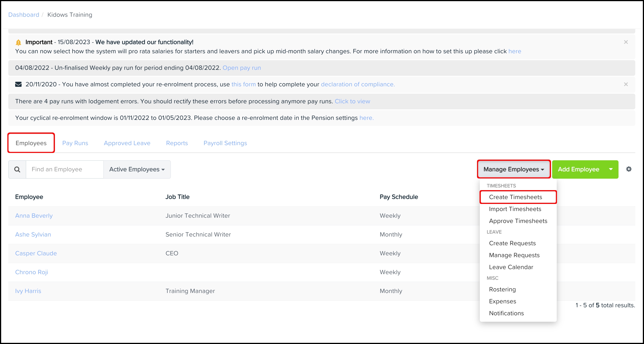
Task: Click the envelope icon in notification
Action: [19, 84]
